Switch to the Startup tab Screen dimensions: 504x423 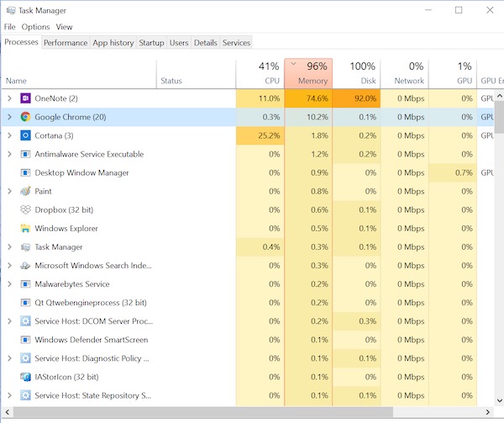151,43
